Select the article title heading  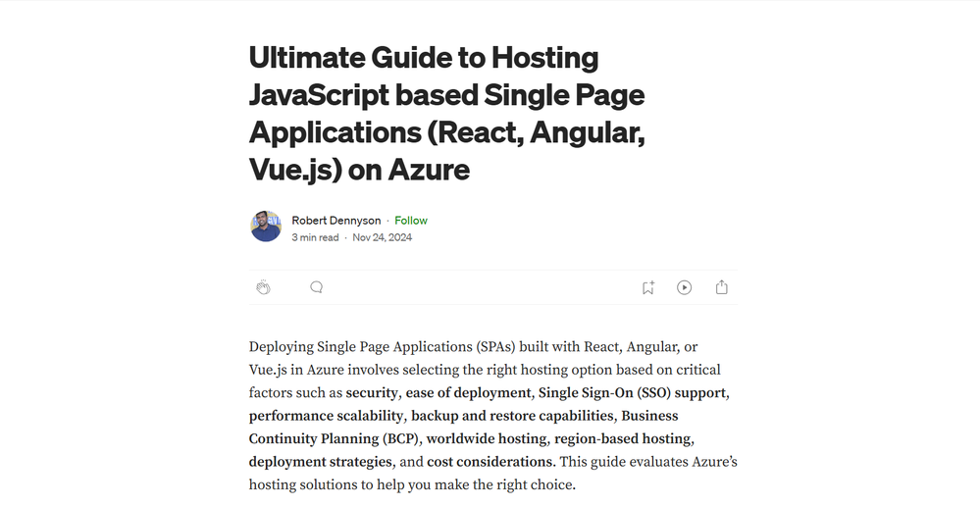coord(447,113)
